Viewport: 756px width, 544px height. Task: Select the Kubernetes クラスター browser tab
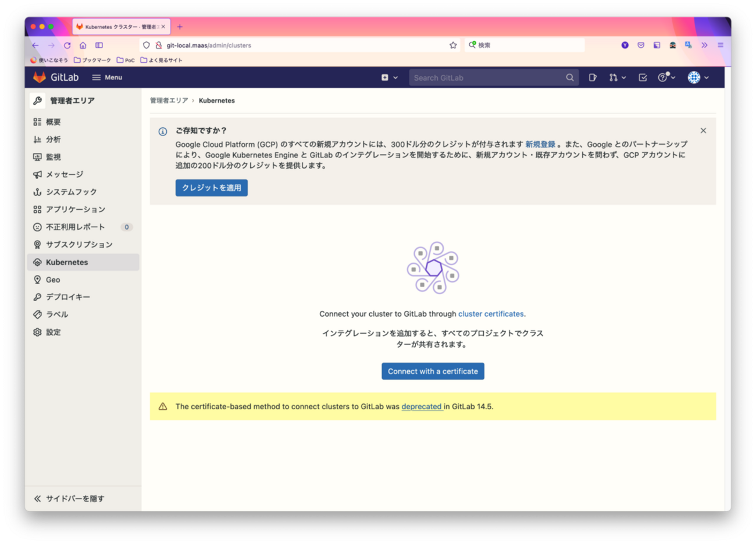(x=121, y=27)
